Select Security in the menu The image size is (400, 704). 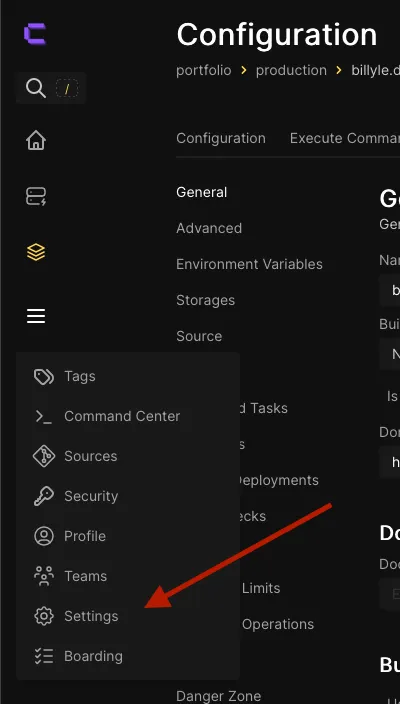point(91,496)
